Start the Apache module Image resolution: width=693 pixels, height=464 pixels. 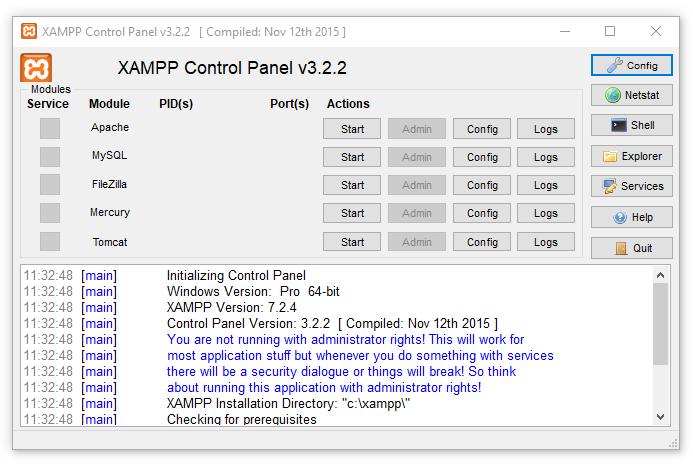point(352,129)
